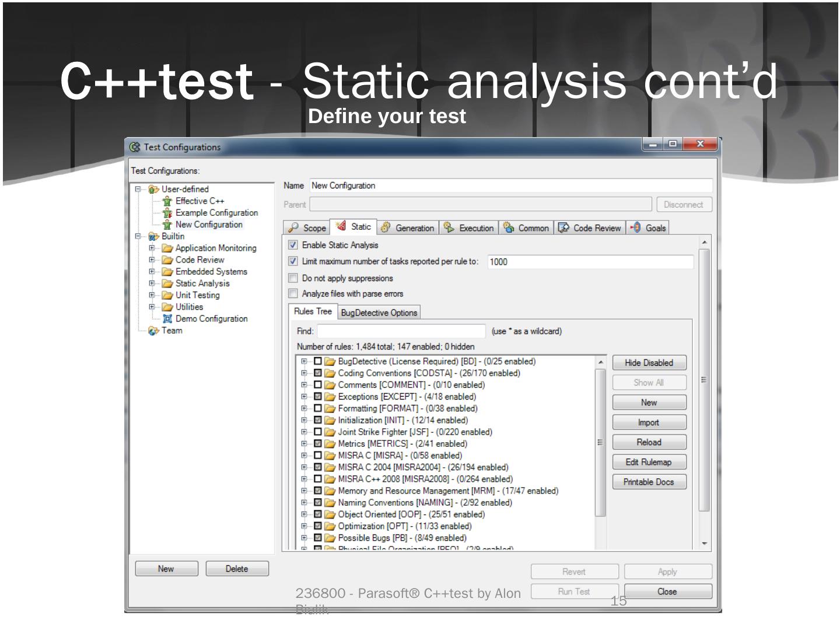The height and width of the screenshot is (630, 840).
Task: Expand the Unit Testing folder node
Action: pyautogui.click(x=152, y=295)
